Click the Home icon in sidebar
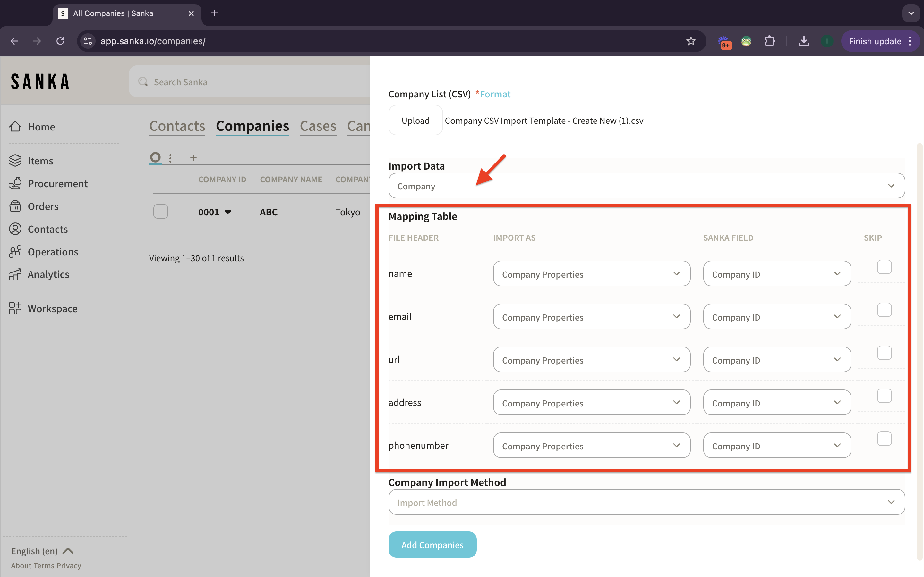Image resolution: width=924 pixels, height=577 pixels. 15,126
